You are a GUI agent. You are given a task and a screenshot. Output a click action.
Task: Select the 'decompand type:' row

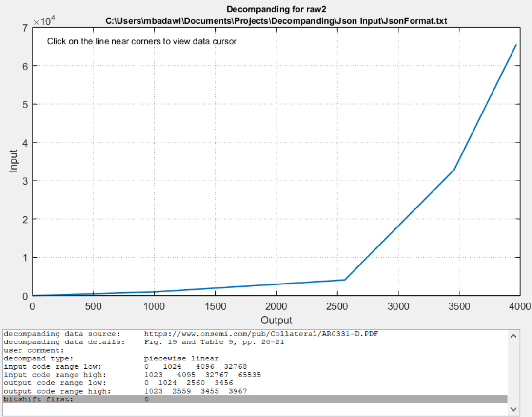[x=256, y=359]
